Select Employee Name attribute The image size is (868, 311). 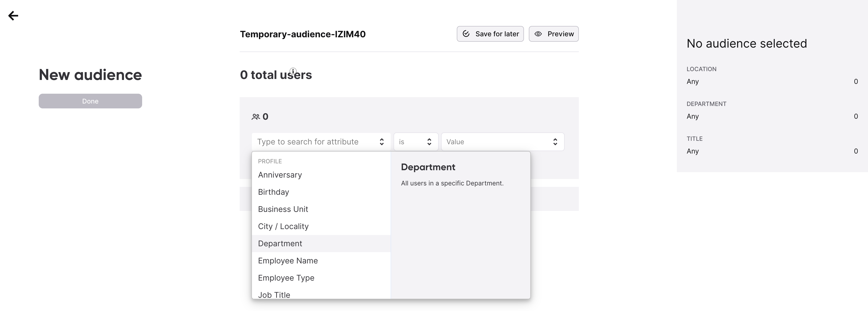coord(321,261)
